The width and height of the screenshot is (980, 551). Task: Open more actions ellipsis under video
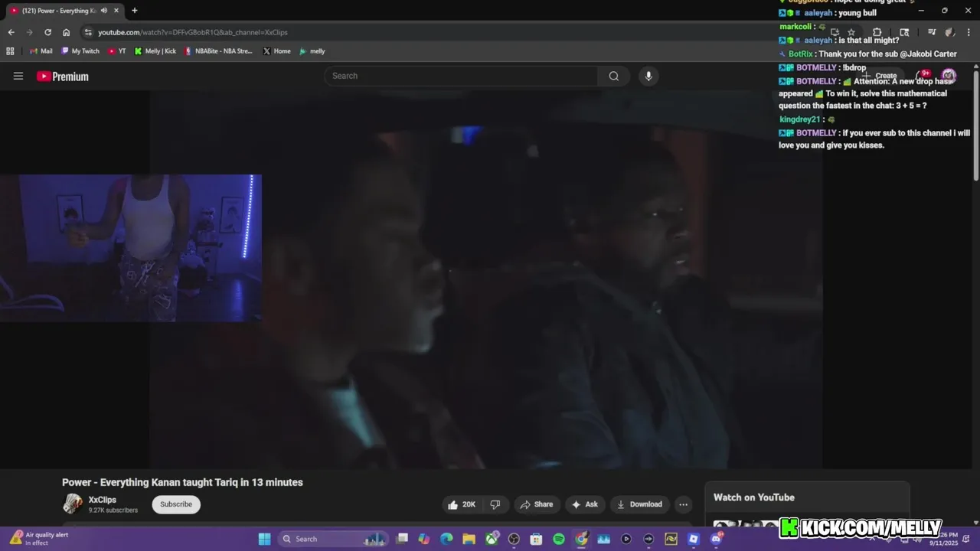(x=683, y=504)
